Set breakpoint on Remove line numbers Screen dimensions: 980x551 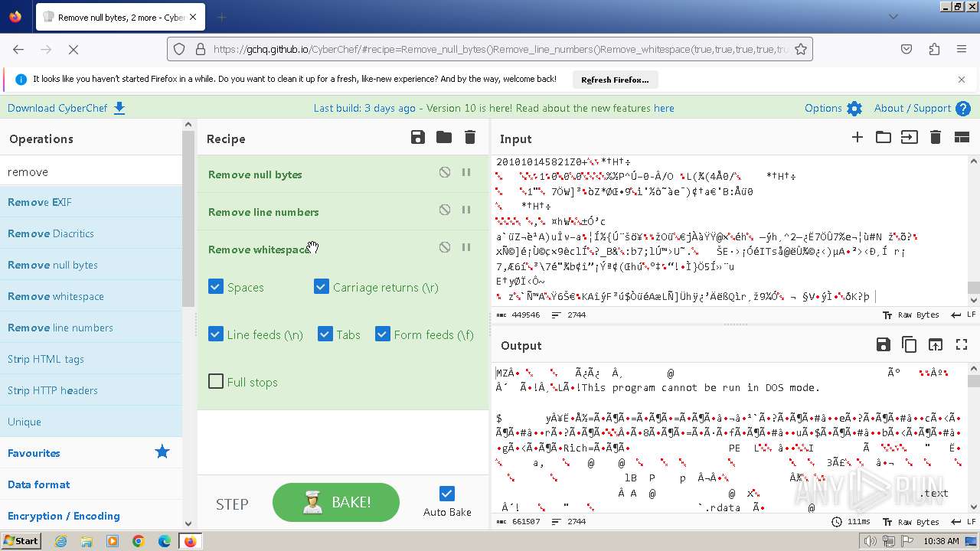465,210
